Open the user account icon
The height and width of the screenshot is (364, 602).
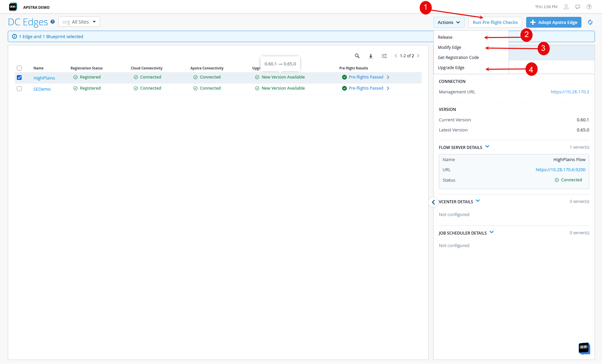tap(566, 7)
